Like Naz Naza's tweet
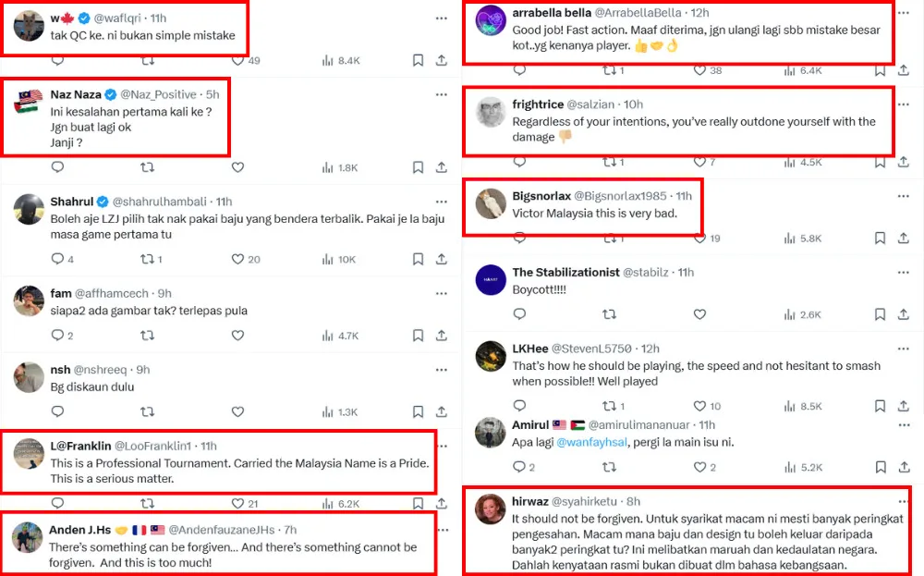Image resolution: width=924 pixels, height=576 pixels. [x=237, y=167]
